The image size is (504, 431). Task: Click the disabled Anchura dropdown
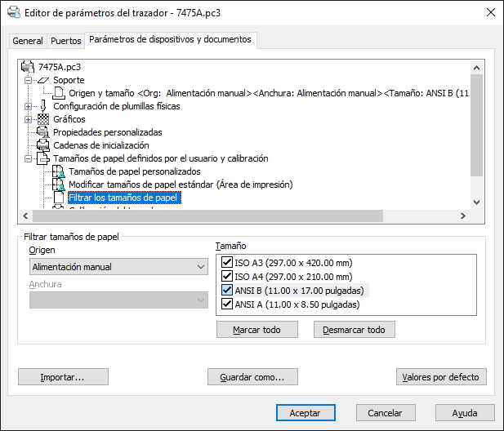(x=118, y=300)
